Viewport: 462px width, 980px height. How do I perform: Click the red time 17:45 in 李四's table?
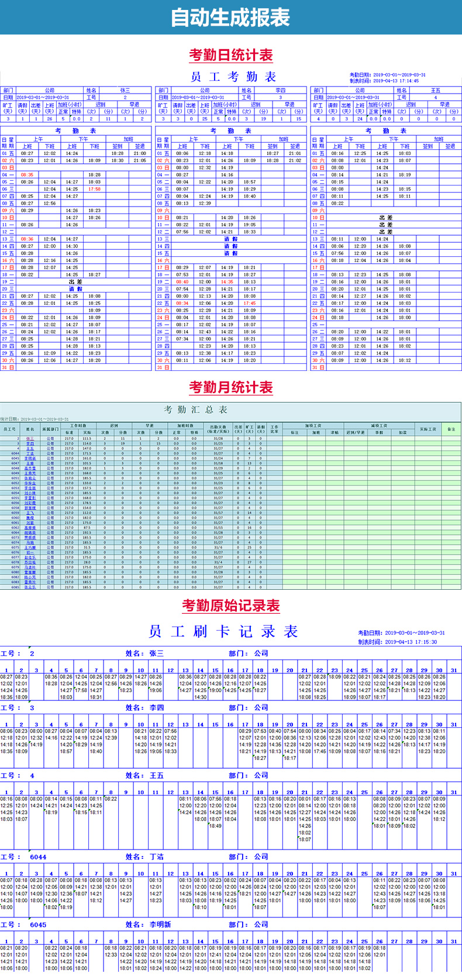pyautogui.click(x=250, y=303)
